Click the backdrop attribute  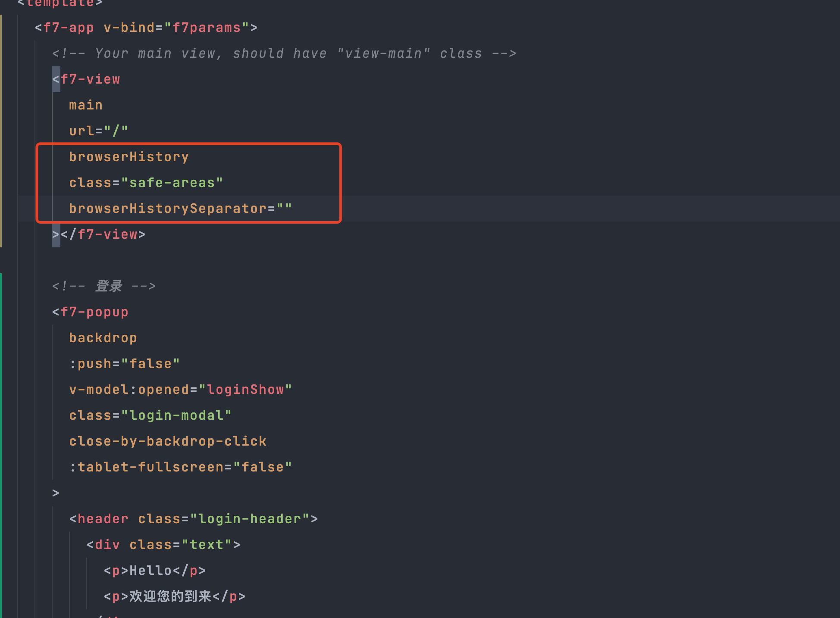coord(103,337)
